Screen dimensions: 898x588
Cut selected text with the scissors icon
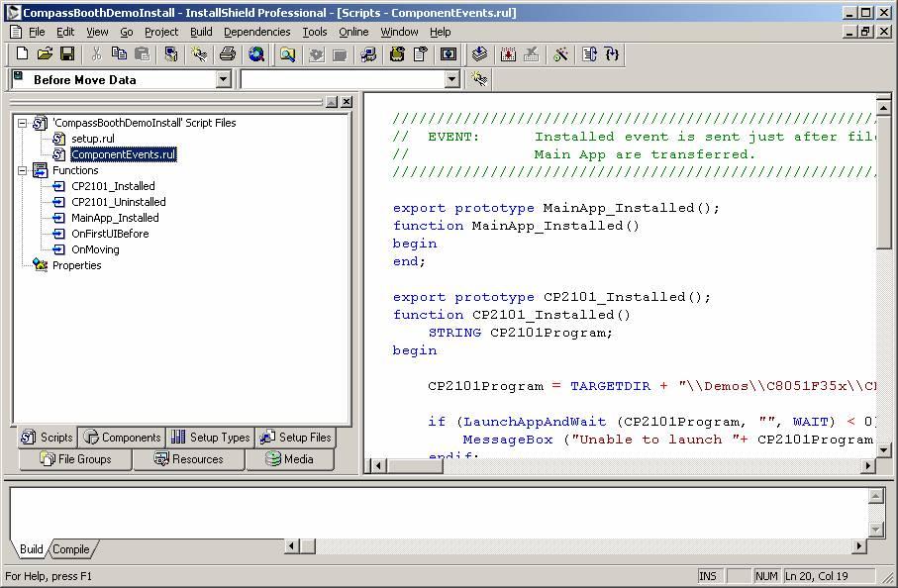[x=96, y=54]
